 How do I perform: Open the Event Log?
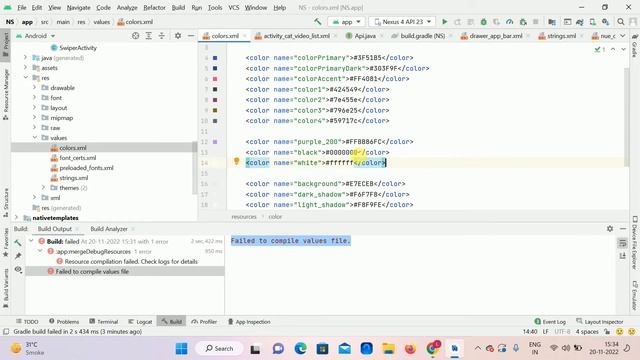550,322
